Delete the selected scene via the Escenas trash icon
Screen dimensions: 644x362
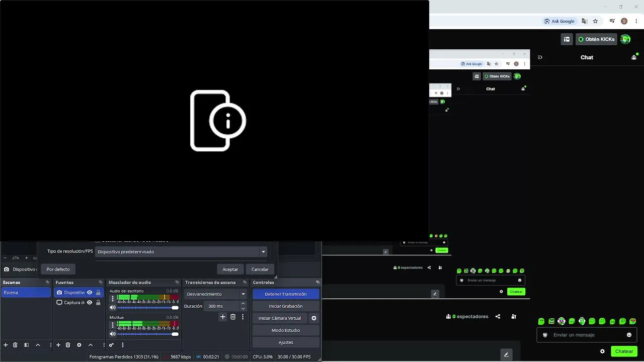point(15,345)
